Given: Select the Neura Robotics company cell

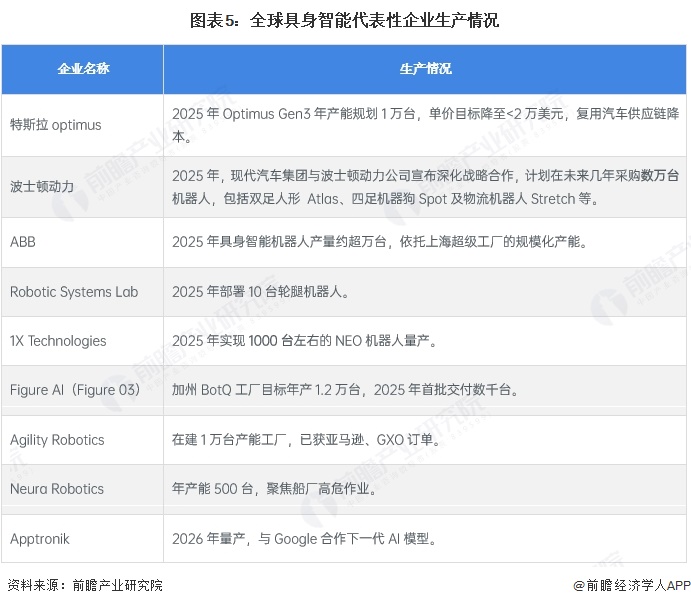Looking at the screenshot, I should click(x=82, y=489).
